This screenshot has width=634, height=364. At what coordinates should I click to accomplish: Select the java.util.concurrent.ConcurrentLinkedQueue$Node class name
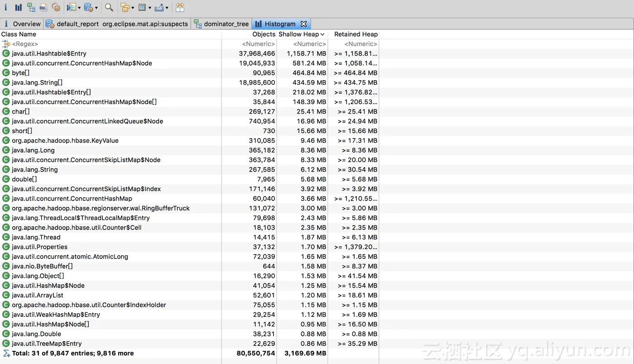[x=87, y=121]
